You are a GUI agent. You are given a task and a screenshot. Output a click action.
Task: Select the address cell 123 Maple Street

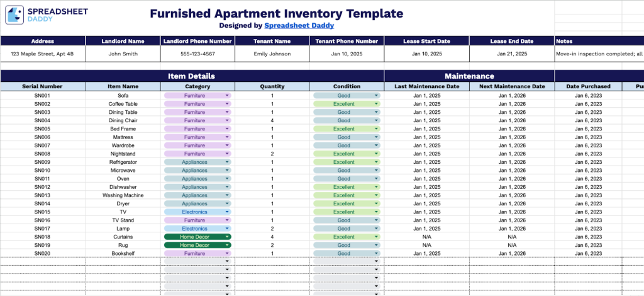click(42, 54)
